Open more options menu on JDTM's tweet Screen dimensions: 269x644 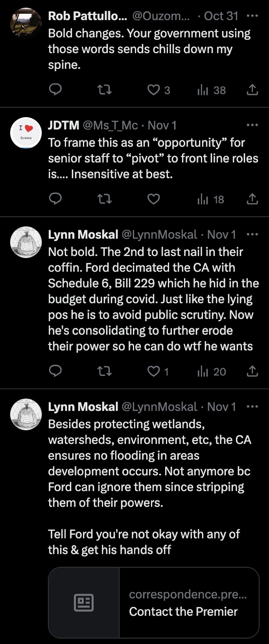pos(252,125)
